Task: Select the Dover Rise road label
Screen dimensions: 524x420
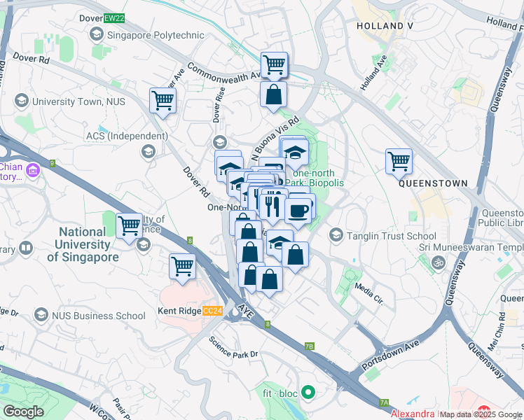Action: coord(219,105)
